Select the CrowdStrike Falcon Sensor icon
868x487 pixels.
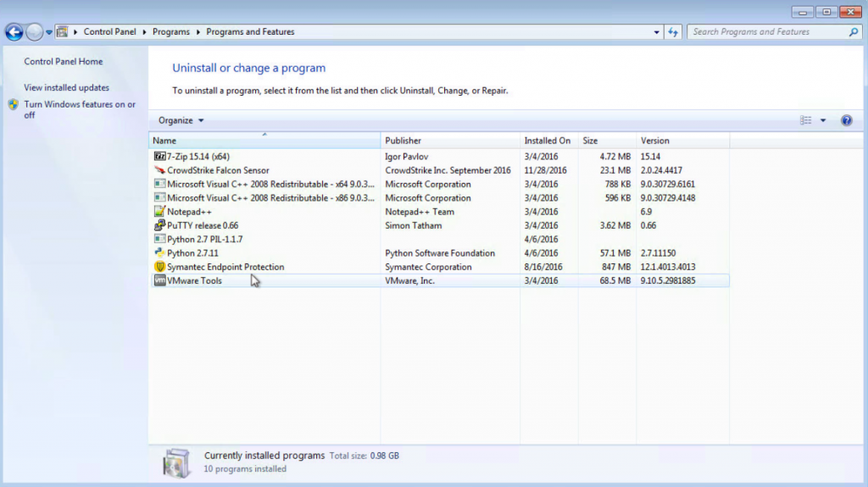[x=159, y=170]
